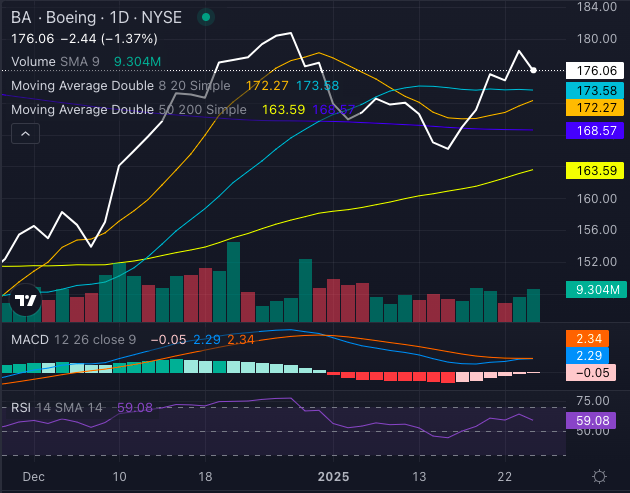Open chart settings gear icon
Viewport: 630px width, 493px height.
(x=599, y=476)
